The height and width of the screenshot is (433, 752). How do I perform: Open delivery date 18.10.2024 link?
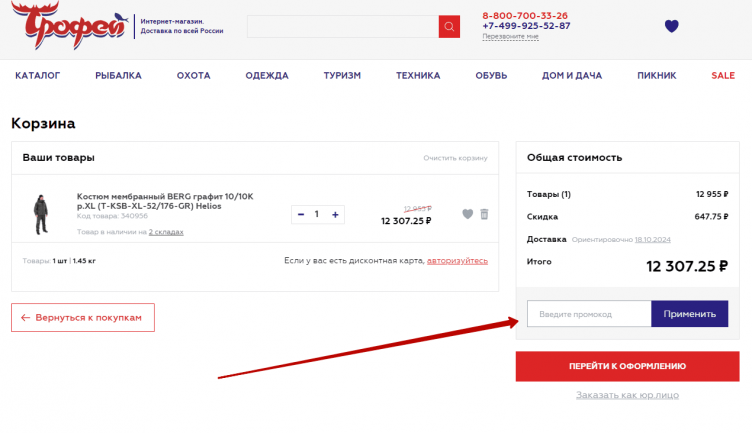tap(653, 240)
